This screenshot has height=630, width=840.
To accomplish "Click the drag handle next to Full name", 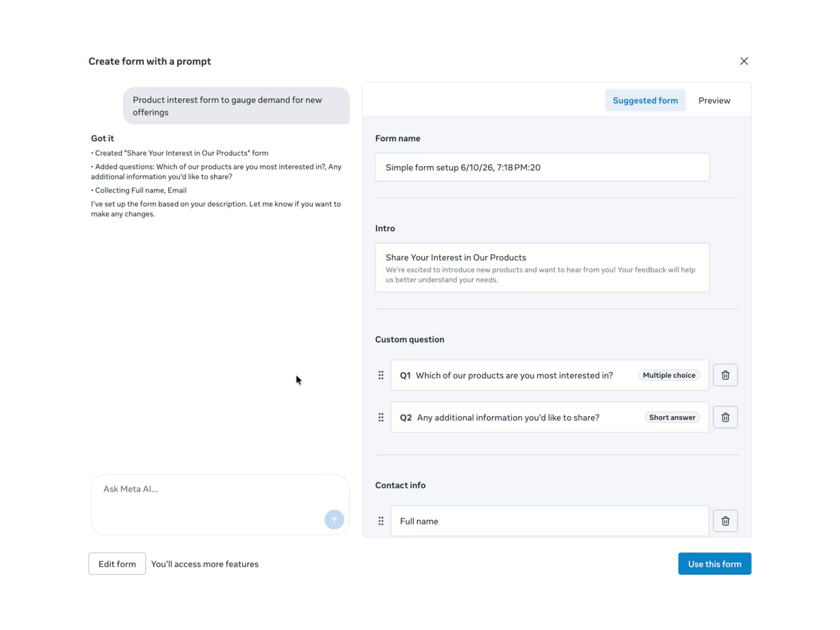I will coord(381,521).
